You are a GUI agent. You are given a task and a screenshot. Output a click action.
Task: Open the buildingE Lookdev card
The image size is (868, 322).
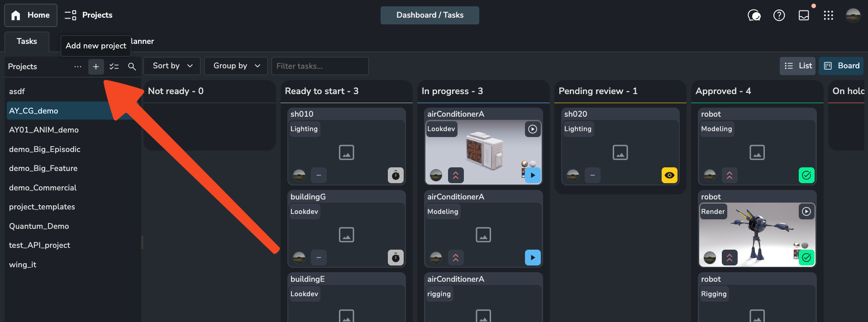coord(347,297)
